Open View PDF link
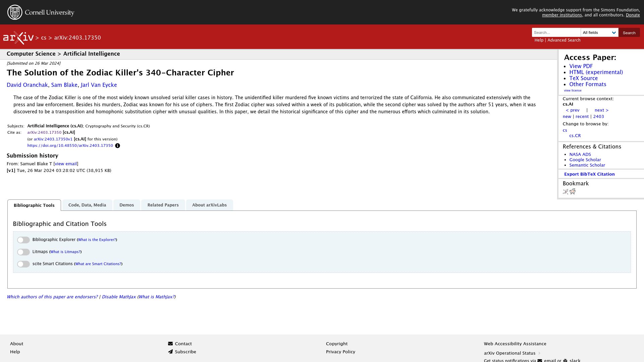Viewport: 644px width, 362px height. click(581, 66)
